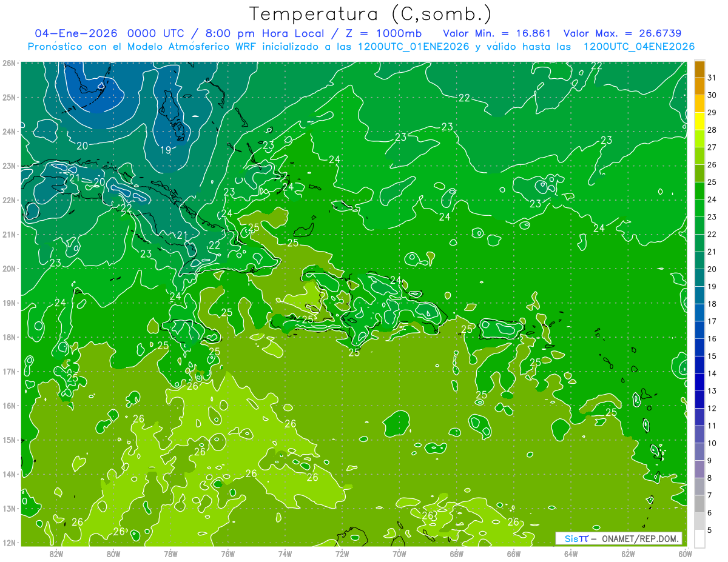
Task: Click the "SisTT - ONAMET/REP.DOM." credit box
Action: [619, 538]
